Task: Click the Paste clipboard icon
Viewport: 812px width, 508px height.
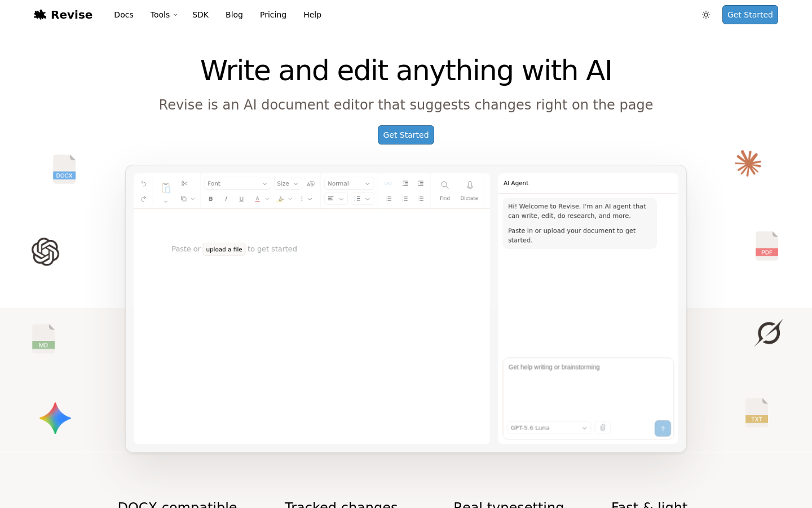Action: point(166,188)
